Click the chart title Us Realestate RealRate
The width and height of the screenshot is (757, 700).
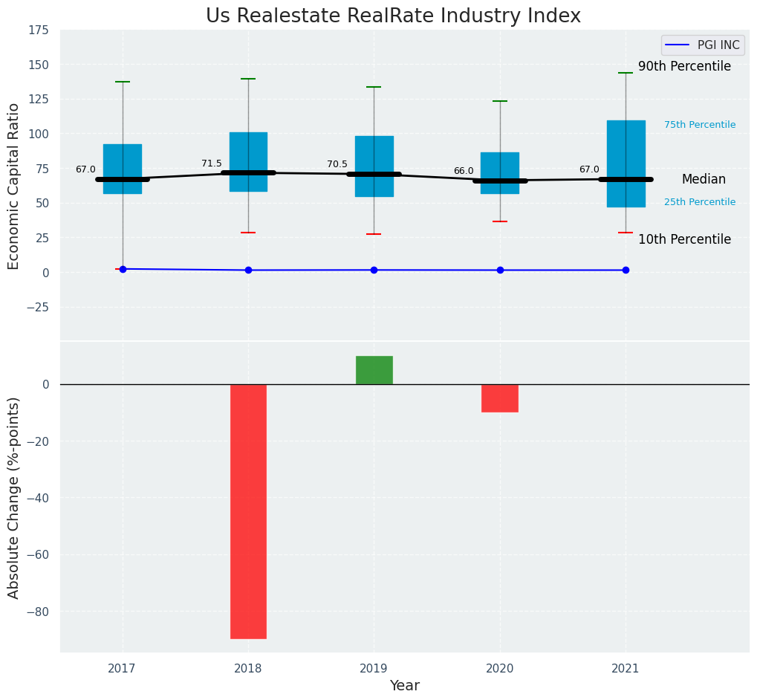(393, 16)
